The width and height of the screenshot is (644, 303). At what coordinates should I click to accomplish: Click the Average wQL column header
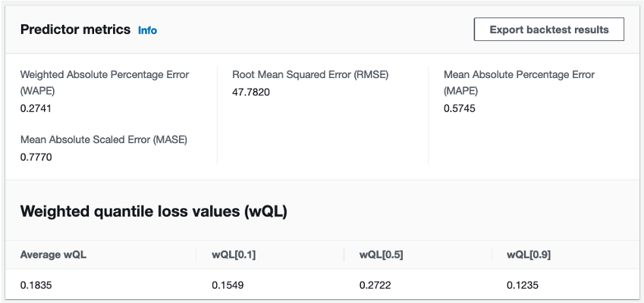point(53,255)
